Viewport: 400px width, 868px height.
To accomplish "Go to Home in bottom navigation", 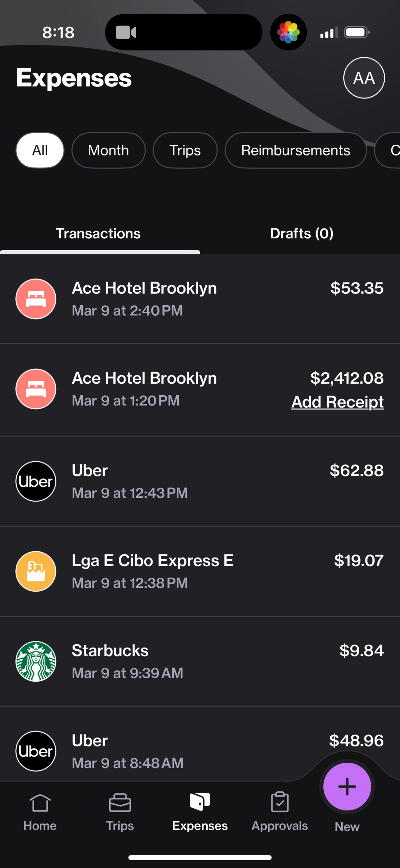I will (x=40, y=812).
